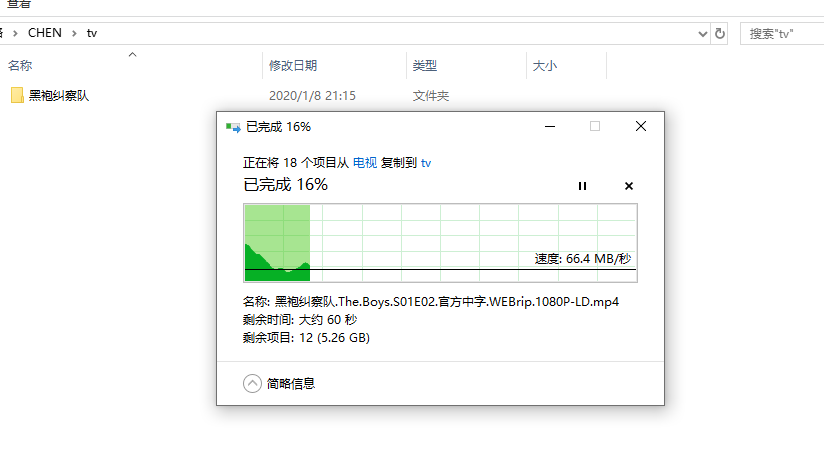Click the 已完成 16% heading in dialog
Image resolution: width=824 pixels, height=450 pixels.
click(x=285, y=185)
